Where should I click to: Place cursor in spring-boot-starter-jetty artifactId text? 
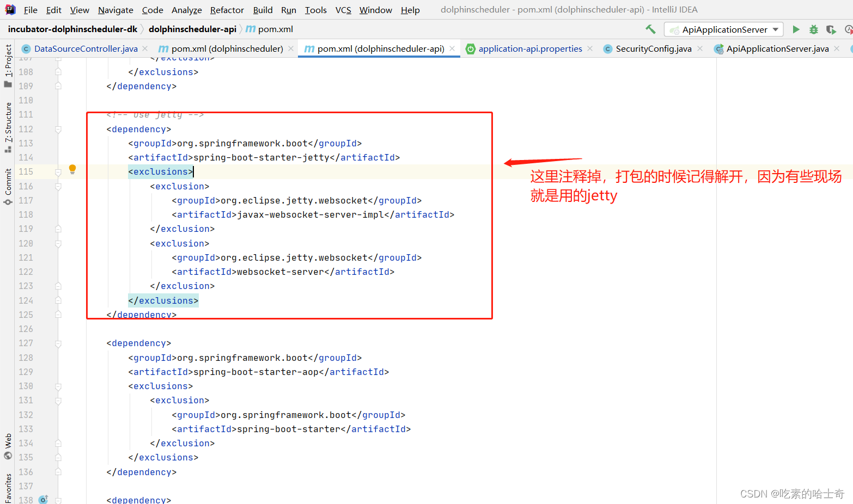point(261,157)
